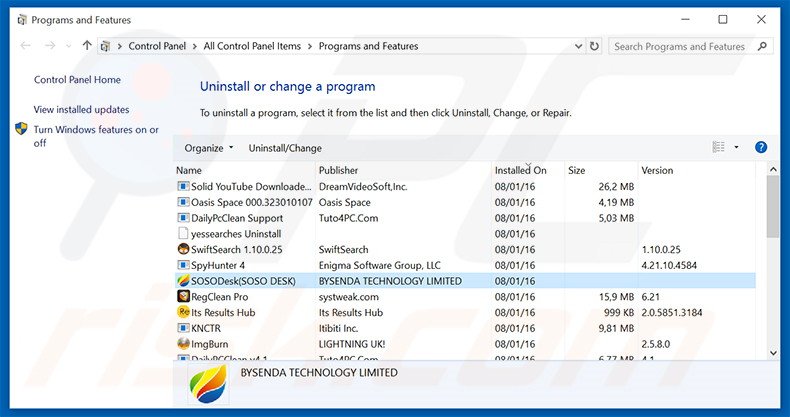Image resolution: width=790 pixels, height=417 pixels.
Task: Click the scrollbar down arrow
Action: [773, 353]
